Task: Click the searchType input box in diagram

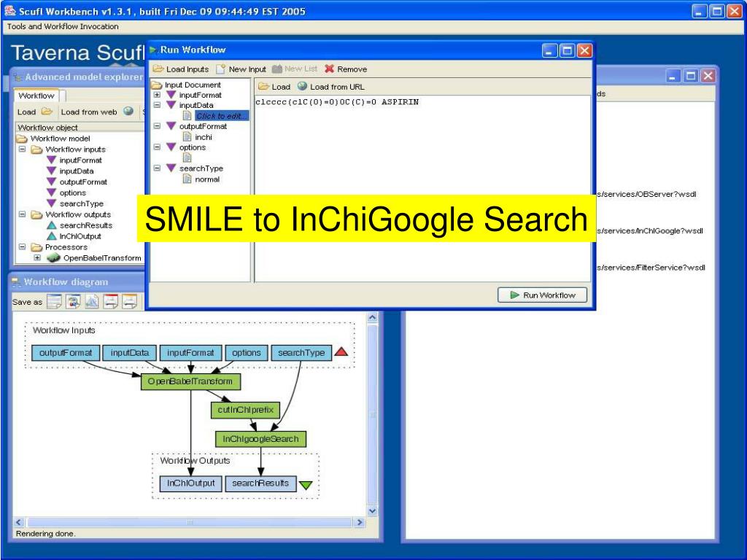Action: click(301, 353)
